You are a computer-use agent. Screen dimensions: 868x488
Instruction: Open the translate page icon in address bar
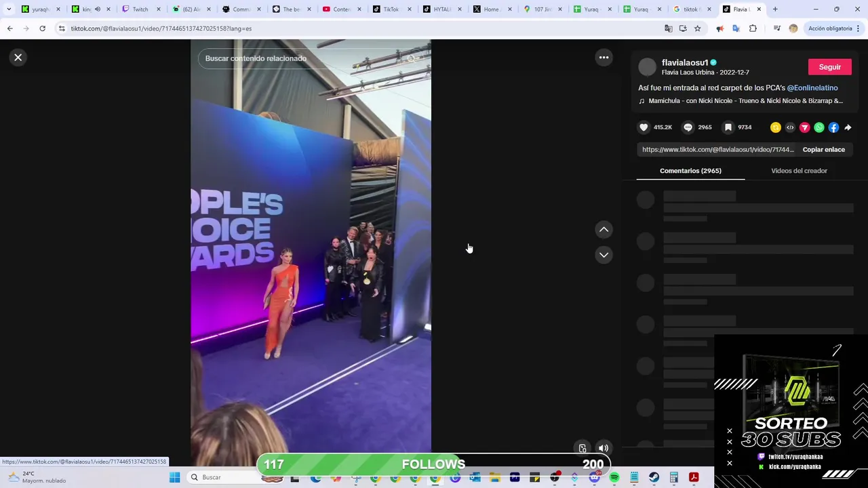coord(668,28)
